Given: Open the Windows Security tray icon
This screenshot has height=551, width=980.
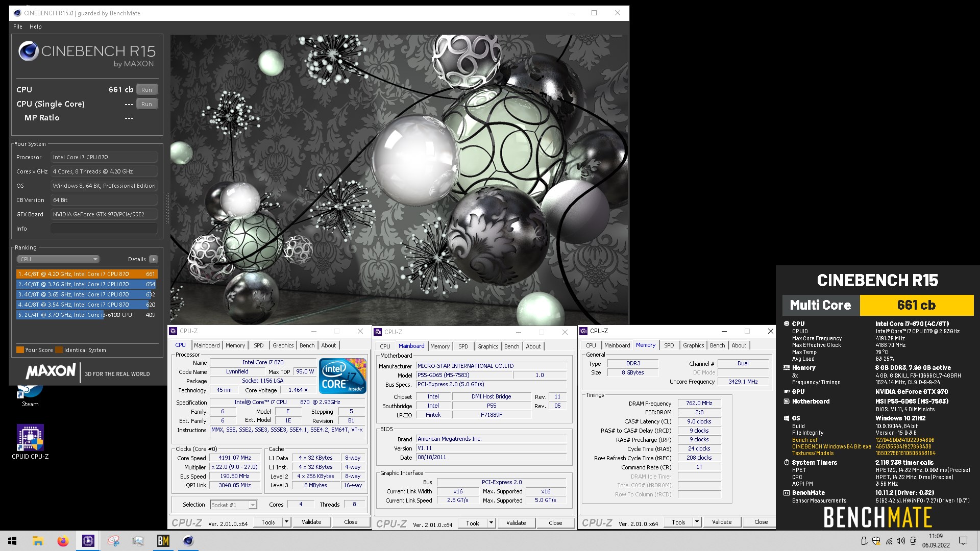Looking at the screenshot, I should coord(876,541).
